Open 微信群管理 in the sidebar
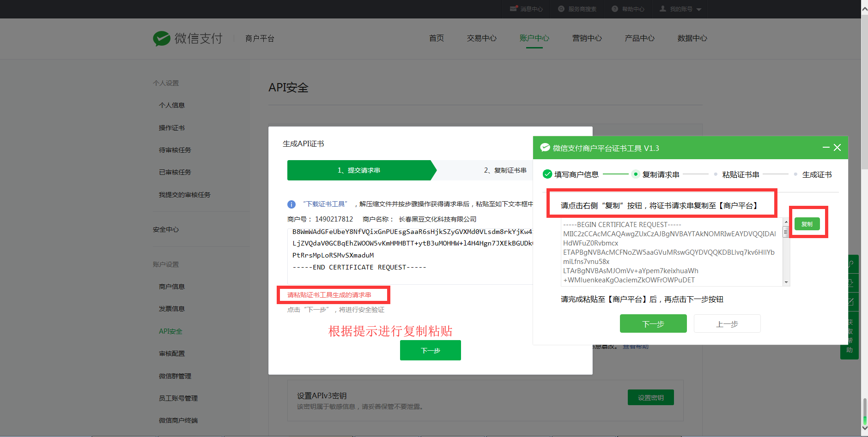Viewport: 868px width, 437px height. tap(175, 376)
